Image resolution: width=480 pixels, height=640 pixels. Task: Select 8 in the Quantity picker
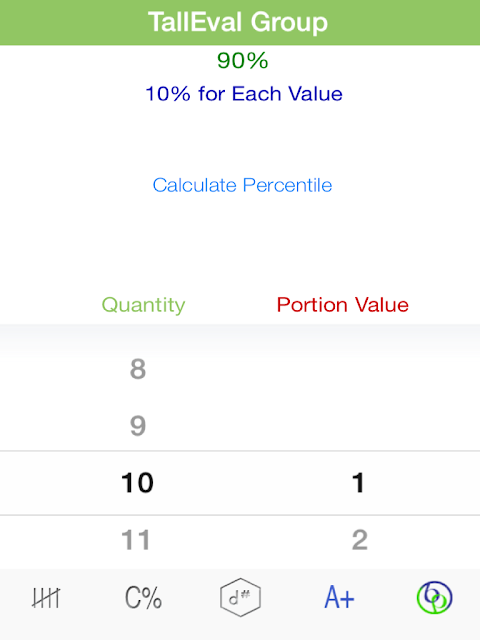[138, 369]
